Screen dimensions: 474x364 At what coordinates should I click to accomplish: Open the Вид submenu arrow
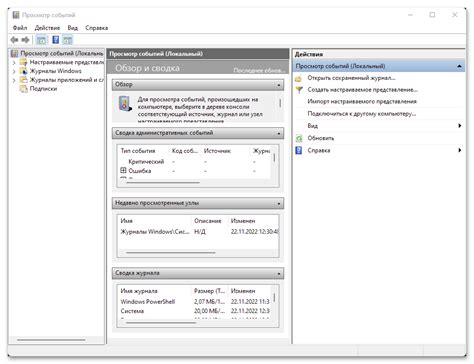(x=460, y=126)
